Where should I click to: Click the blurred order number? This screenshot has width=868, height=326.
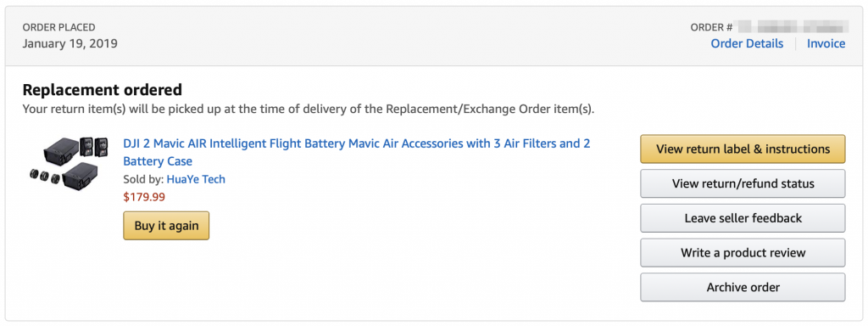click(x=793, y=26)
